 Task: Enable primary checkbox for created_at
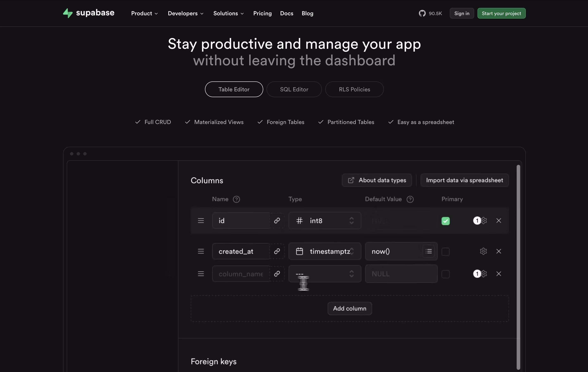(445, 252)
